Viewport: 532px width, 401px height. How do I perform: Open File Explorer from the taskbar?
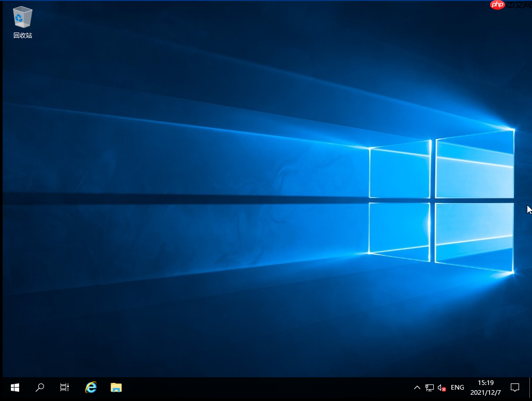click(x=116, y=388)
